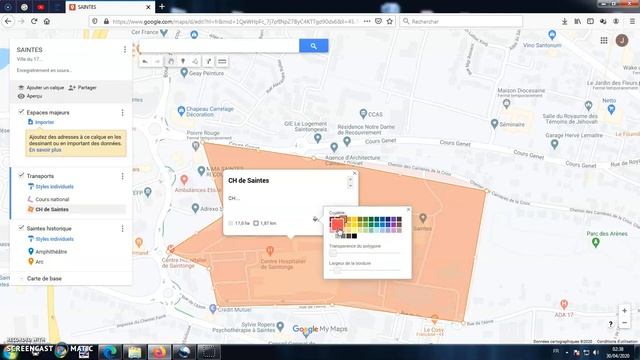
Task: Select CH de Saintes in the layer list
Action: coord(52,209)
